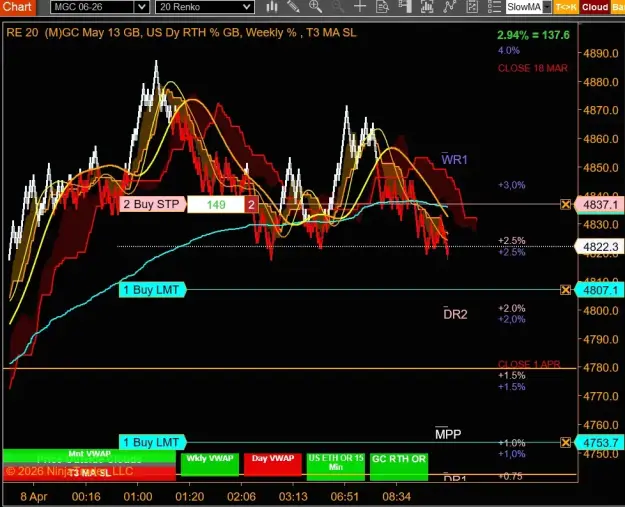Click the 8 Apr date on time axis
Viewport: 625px width, 507px height.
point(33,497)
